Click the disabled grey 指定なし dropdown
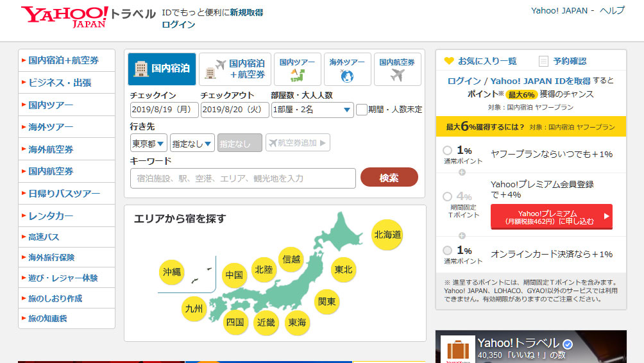Image resolution: width=644 pixels, height=363 pixels. pyautogui.click(x=240, y=144)
